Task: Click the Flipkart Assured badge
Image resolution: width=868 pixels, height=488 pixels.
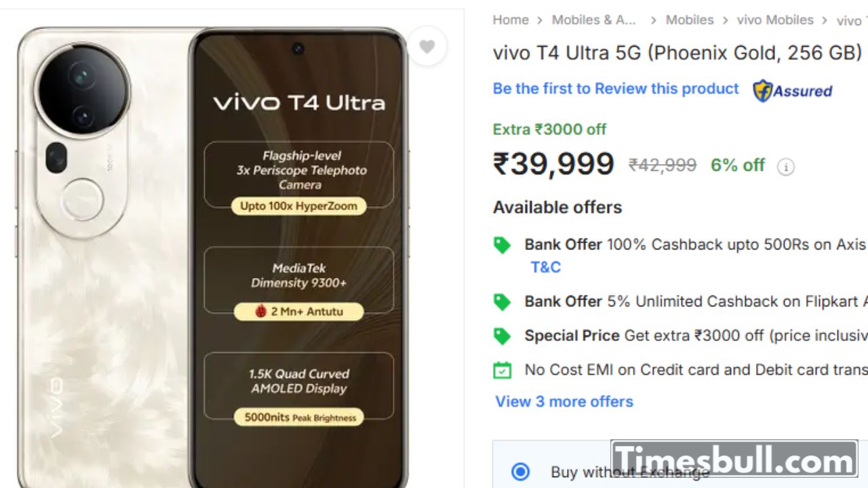Action: coord(793,90)
